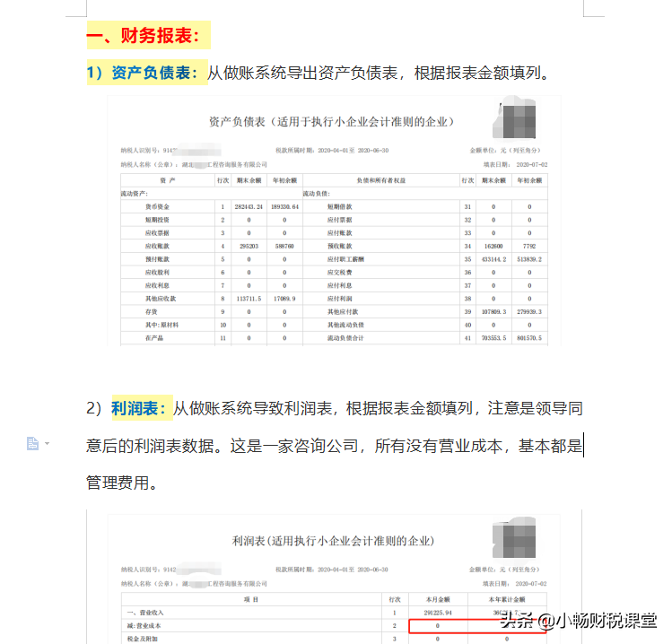Click the value 801570.5 in the totals row
Viewport: 672px width, 644px height.
point(529,337)
